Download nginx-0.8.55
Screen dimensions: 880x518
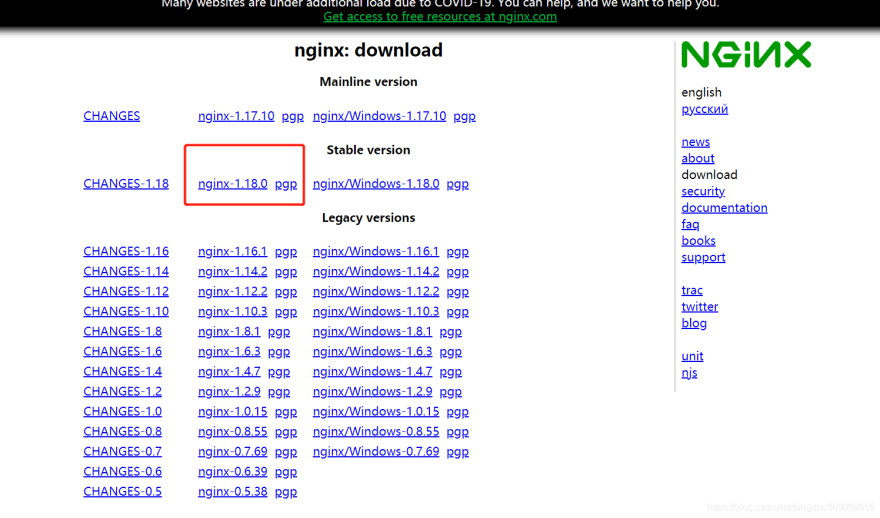(x=233, y=432)
